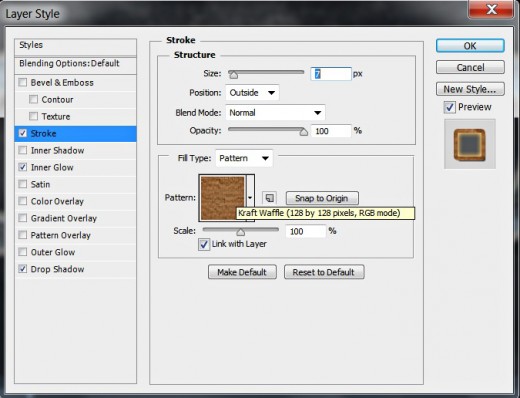520x398 pixels.
Task: Select Styles in the left list
Action: [x=76, y=46]
